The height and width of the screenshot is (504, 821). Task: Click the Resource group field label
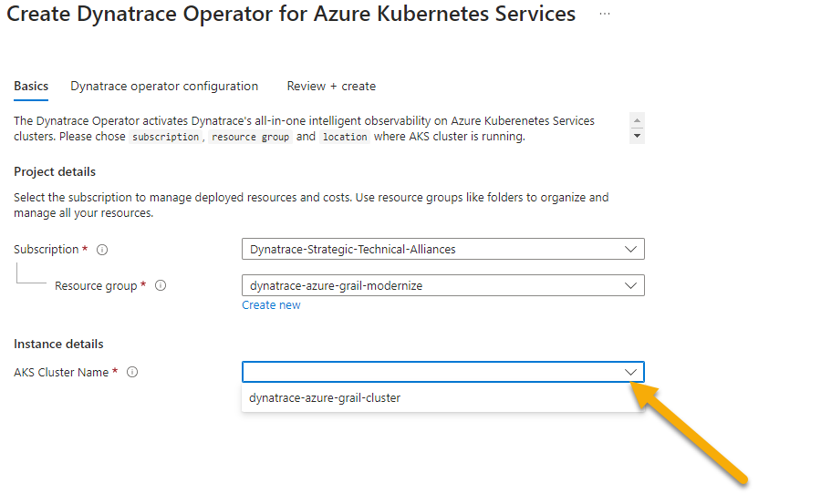point(95,286)
